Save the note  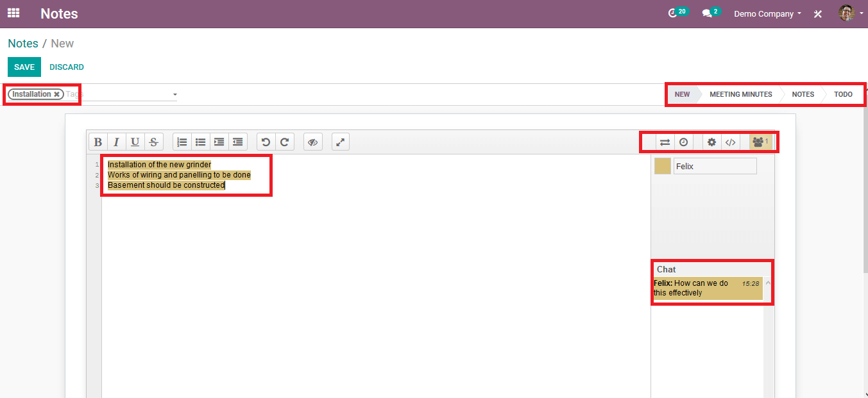[24, 67]
